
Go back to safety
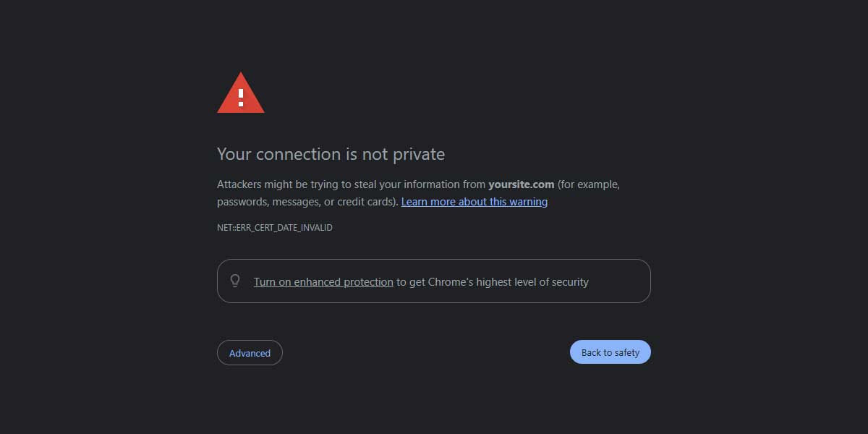point(610,353)
